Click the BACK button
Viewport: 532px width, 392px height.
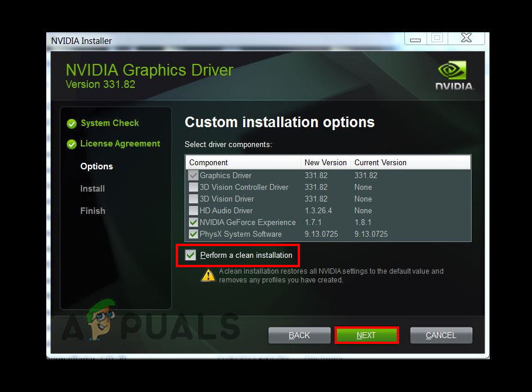point(299,335)
